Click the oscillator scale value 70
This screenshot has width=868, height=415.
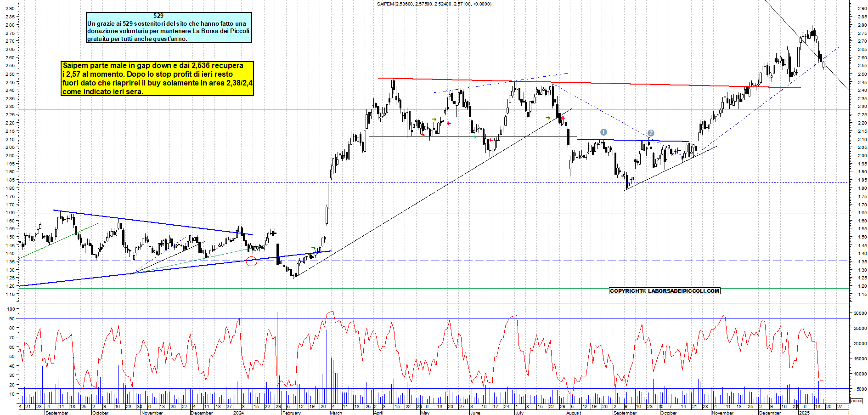[x=13, y=337]
